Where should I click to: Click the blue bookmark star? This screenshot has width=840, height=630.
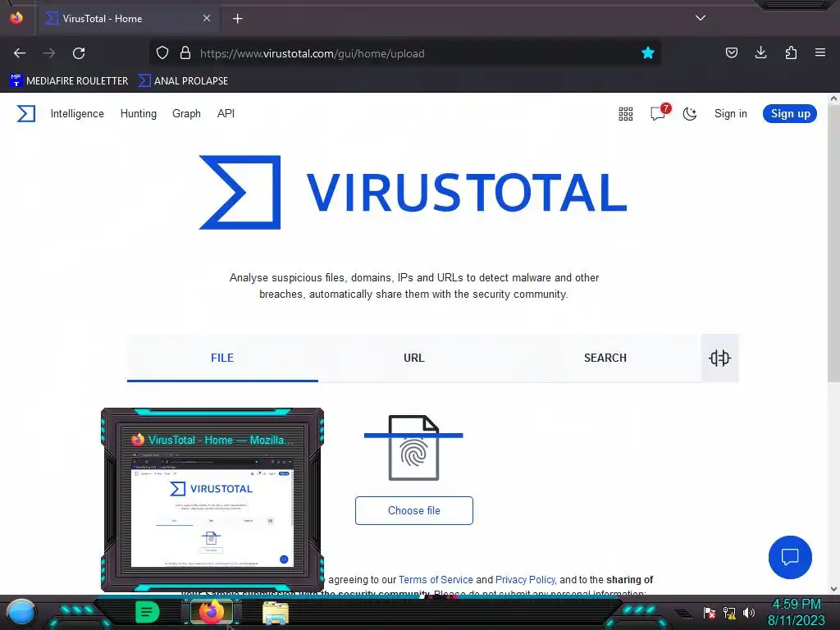tap(648, 53)
